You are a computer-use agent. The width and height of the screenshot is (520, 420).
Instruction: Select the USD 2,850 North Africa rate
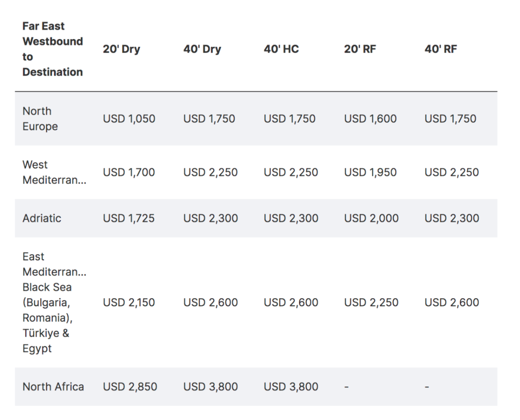(x=130, y=387)
